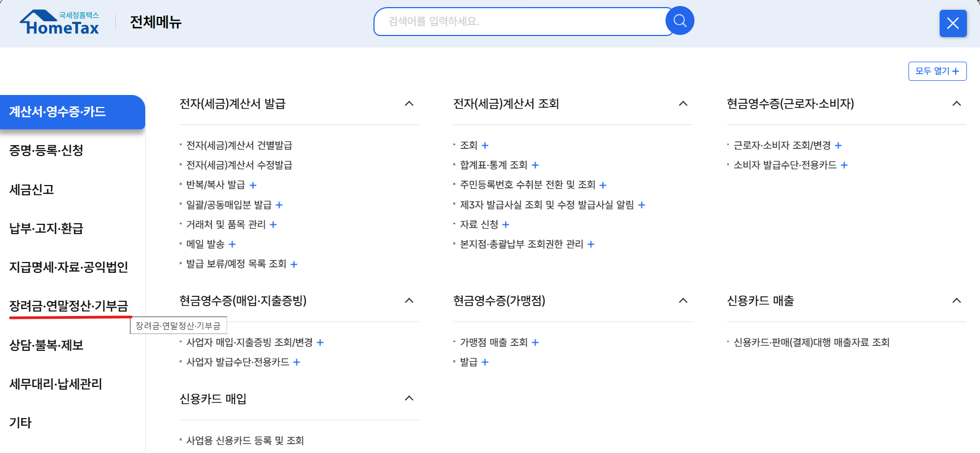
Task: Select 증명·등록·신청 menu tab
Action: point(46,151)
